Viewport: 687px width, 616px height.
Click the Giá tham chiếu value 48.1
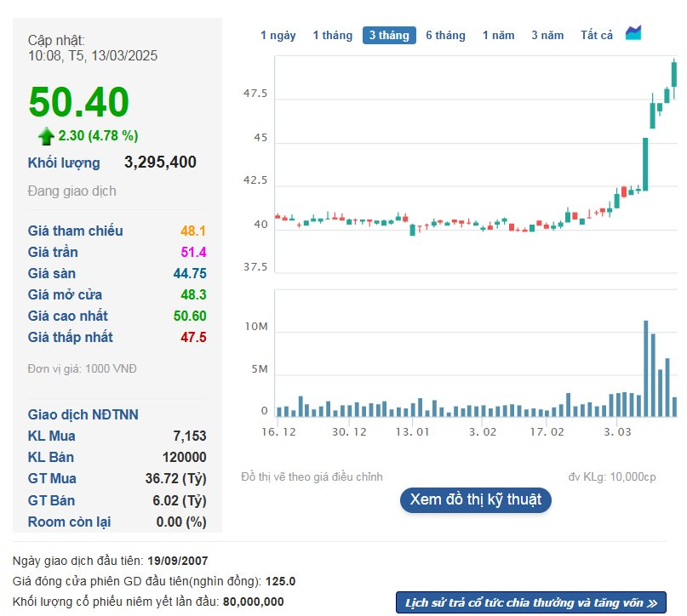click(x=193, y=231)
